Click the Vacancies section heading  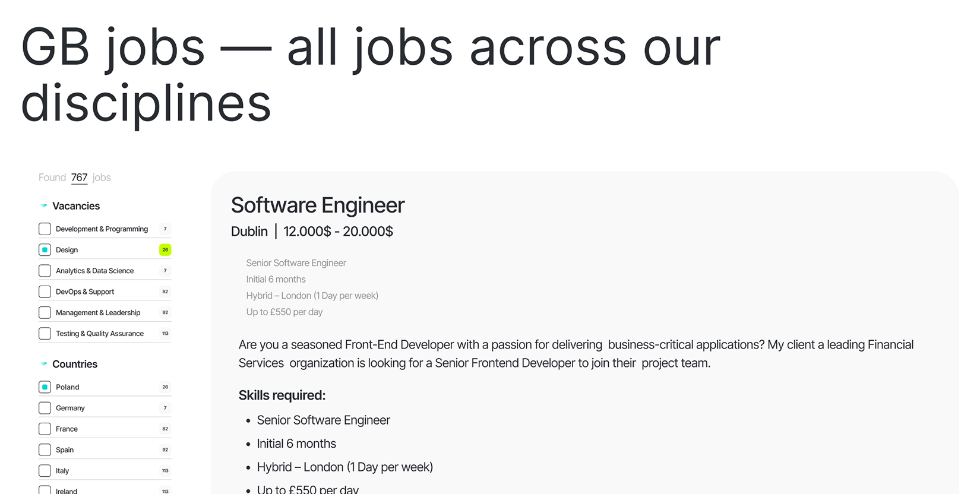[x=76, y=206]
